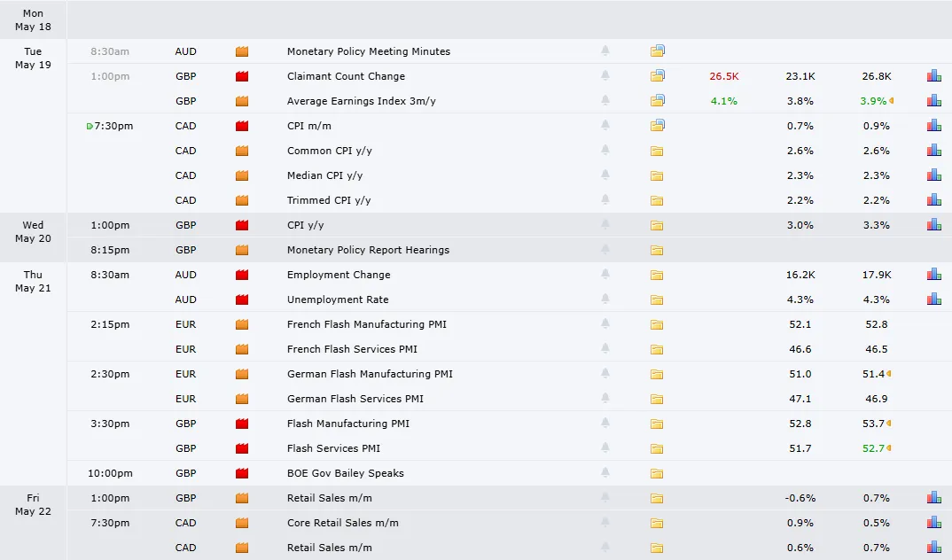Open chart icon for Claimant Count Change
Image resolution: width=952 pixels, height=560 pixels.
click(933, 76)
